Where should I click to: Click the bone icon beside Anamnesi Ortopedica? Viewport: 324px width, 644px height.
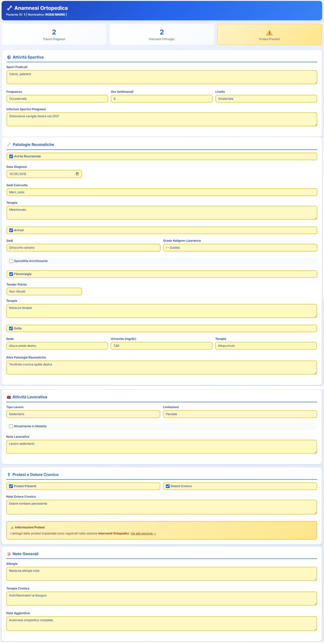(10, 8)
